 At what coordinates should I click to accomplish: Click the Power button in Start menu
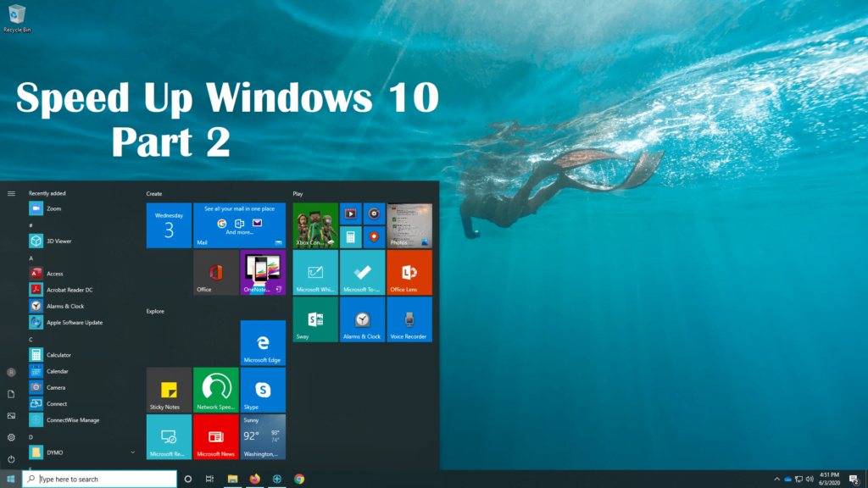11,458
